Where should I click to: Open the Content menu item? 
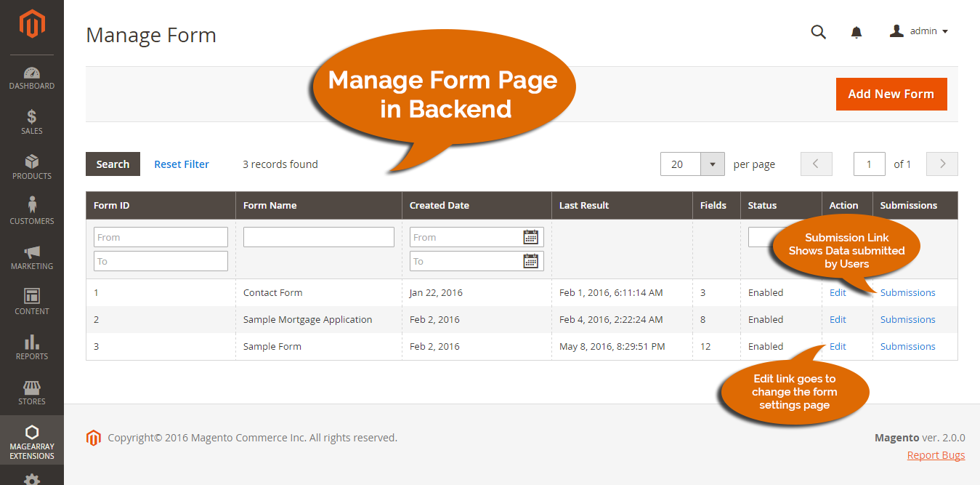click(x=31, y=302)
